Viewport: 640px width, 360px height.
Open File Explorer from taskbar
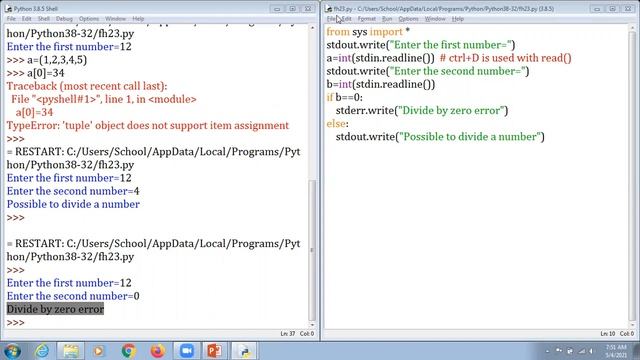71,351
